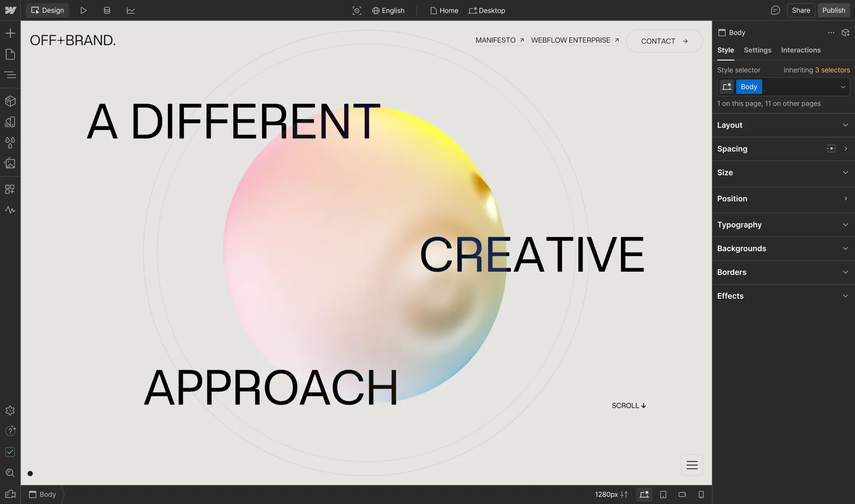This screenshot has width=855, height=504.
Task: Open the CMS database icon
Action: [107, 10]
